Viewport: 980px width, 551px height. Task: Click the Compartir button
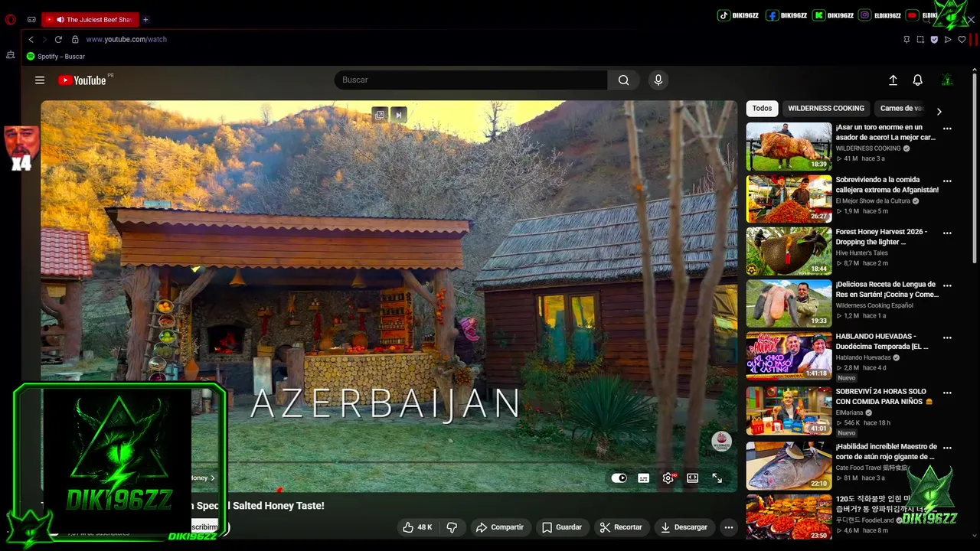[x=499, y=527]
